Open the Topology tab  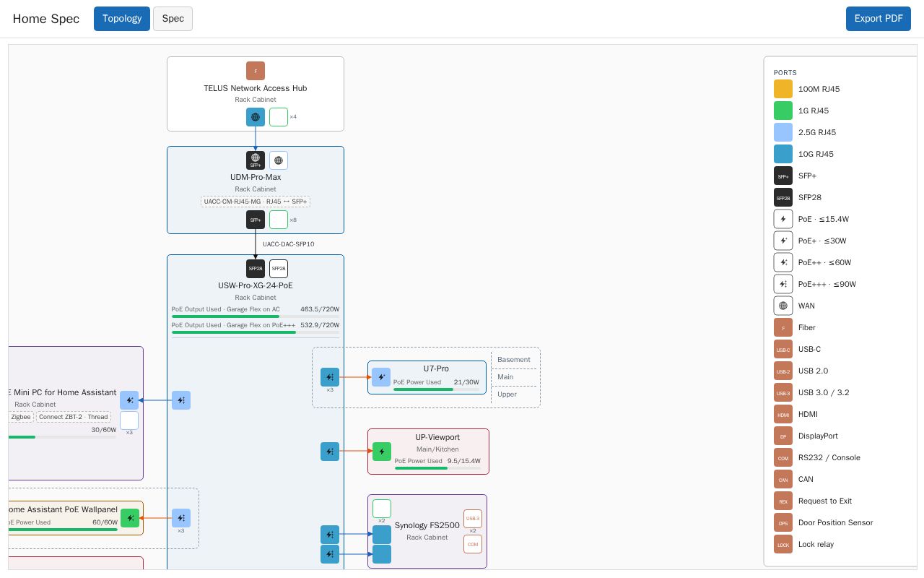point(122,19)
